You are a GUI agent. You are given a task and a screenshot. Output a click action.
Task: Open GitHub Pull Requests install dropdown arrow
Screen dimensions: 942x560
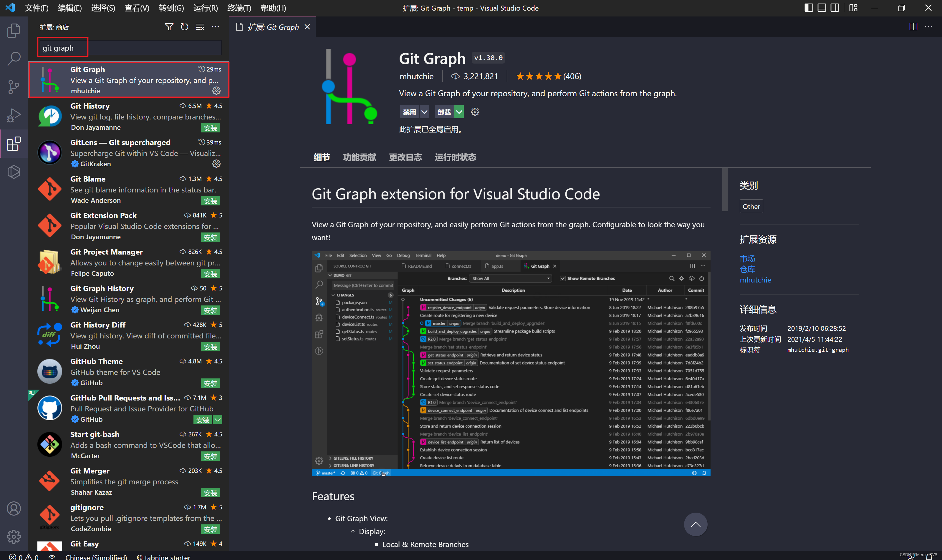coord(218,420)
